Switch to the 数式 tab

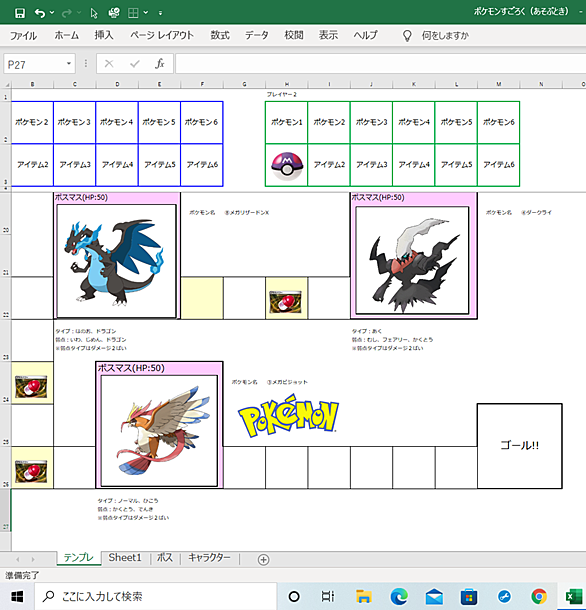pos(220,35)
